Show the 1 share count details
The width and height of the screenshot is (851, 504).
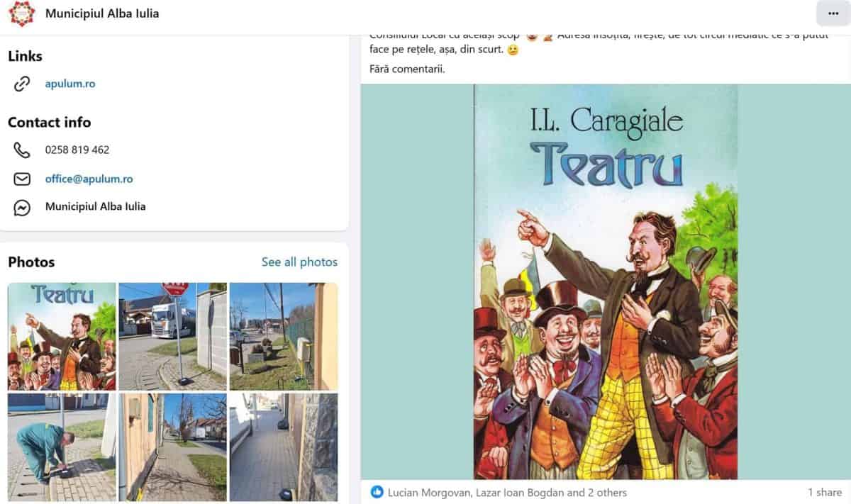825,492
